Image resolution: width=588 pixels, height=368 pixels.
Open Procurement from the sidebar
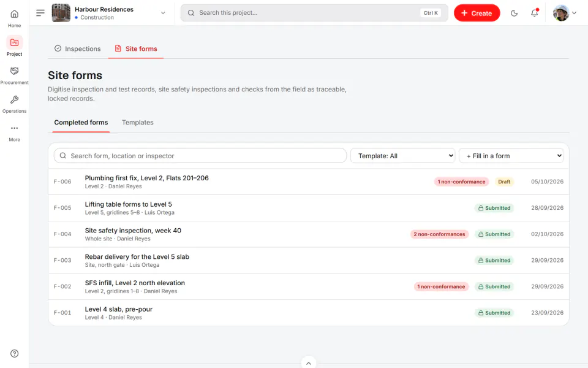click(x=14, y=75)
